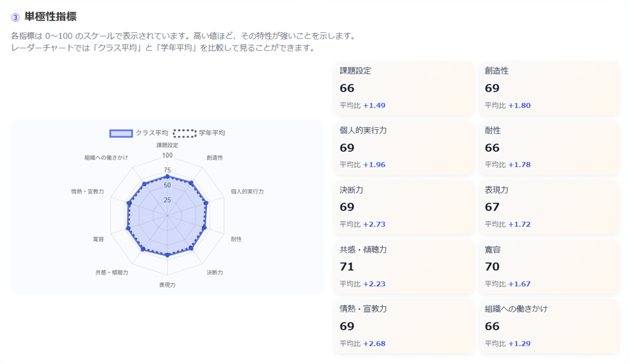Screen dimensions: 630x364
Task: Click the score 71 in 共感・傾聴力 card
Action: 347,267
